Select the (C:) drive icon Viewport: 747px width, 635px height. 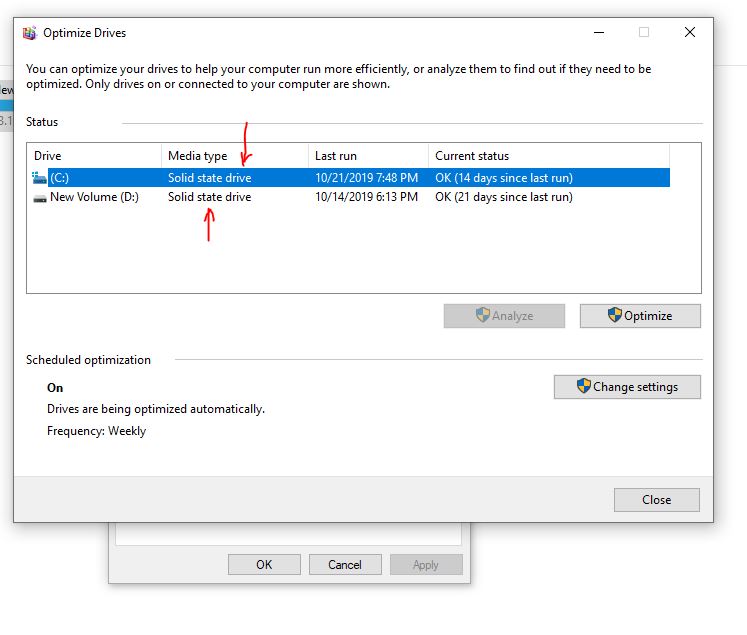pyautogui.click(x=40, y=178)
